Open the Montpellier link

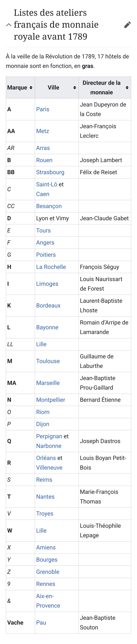50,400
